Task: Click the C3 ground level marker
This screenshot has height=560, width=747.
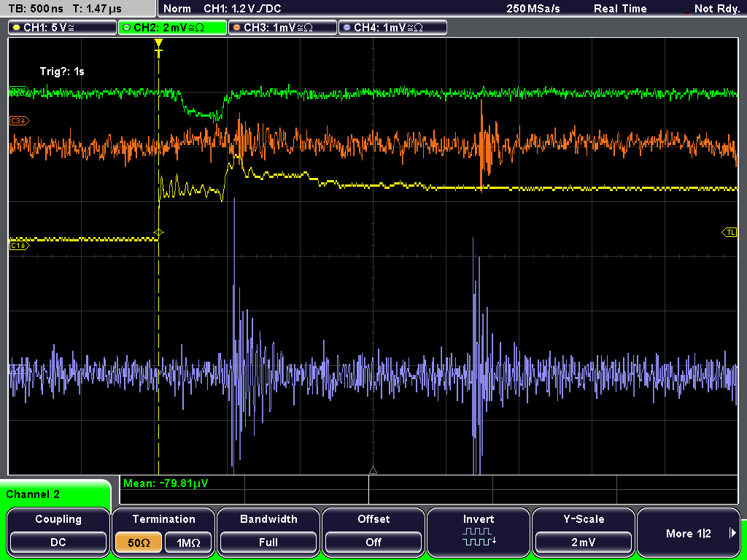Action: point(19,121)
